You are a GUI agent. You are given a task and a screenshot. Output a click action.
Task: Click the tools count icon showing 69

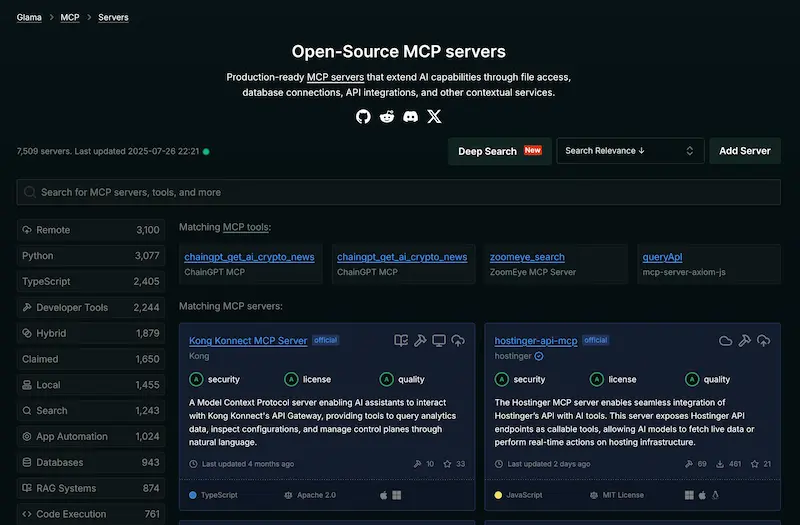689,464
